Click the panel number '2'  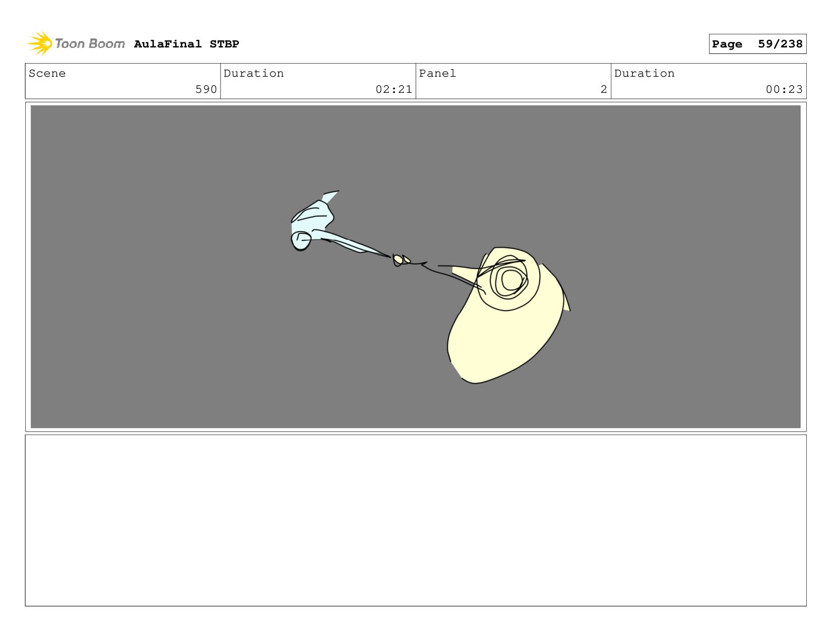click(604, 89)
